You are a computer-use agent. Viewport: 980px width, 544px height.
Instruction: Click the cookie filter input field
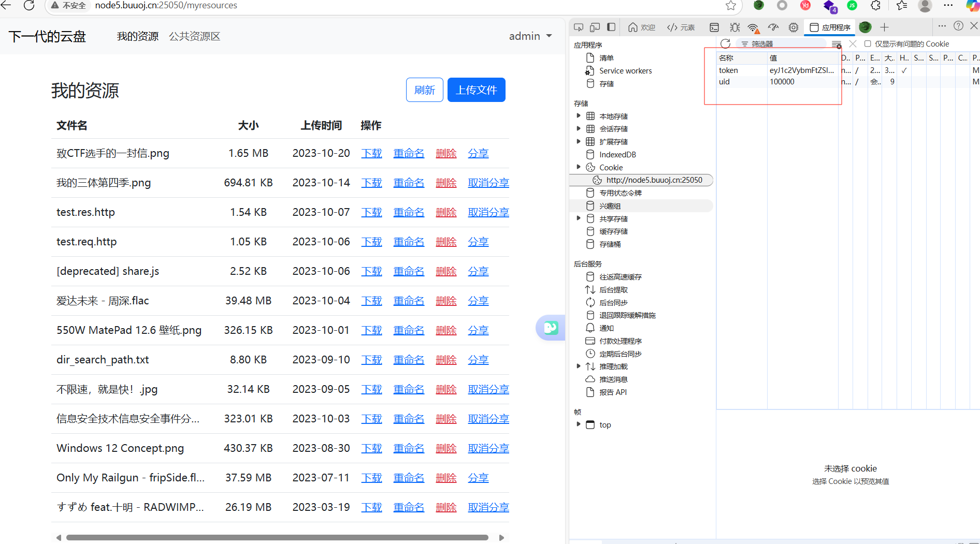tap(782, 44)
